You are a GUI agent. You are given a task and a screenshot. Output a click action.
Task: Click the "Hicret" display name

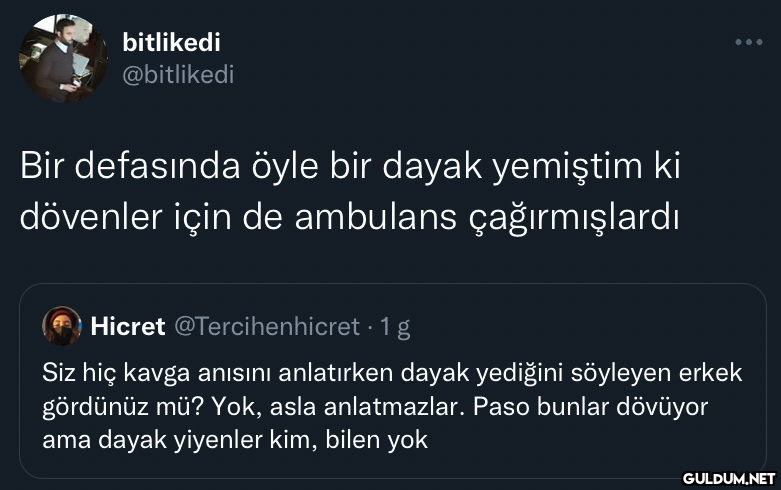pyautogui.click(x=128, y=326)
